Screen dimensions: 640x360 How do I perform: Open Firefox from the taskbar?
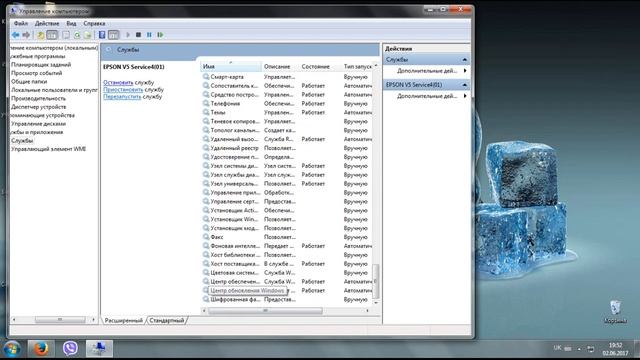point(41,349)
